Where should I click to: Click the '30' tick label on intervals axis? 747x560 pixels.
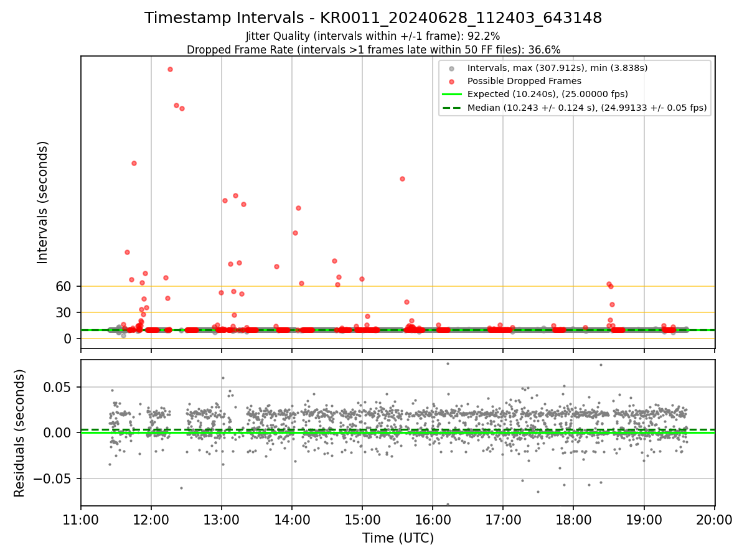tap(64, 312)
